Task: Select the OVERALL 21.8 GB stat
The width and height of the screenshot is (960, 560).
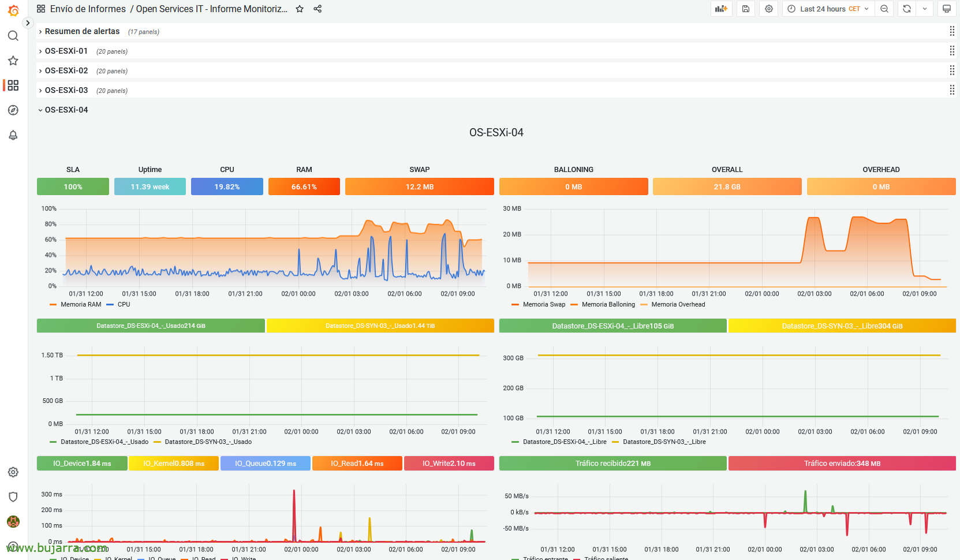Action: [727, 186]
